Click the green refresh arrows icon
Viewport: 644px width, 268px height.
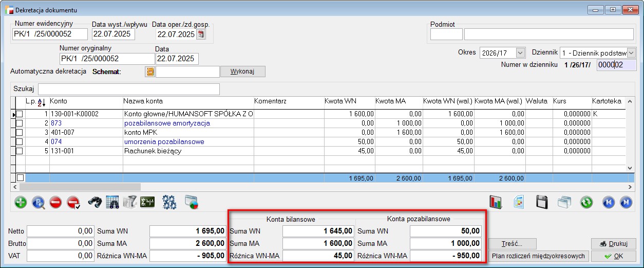(586, 202)
